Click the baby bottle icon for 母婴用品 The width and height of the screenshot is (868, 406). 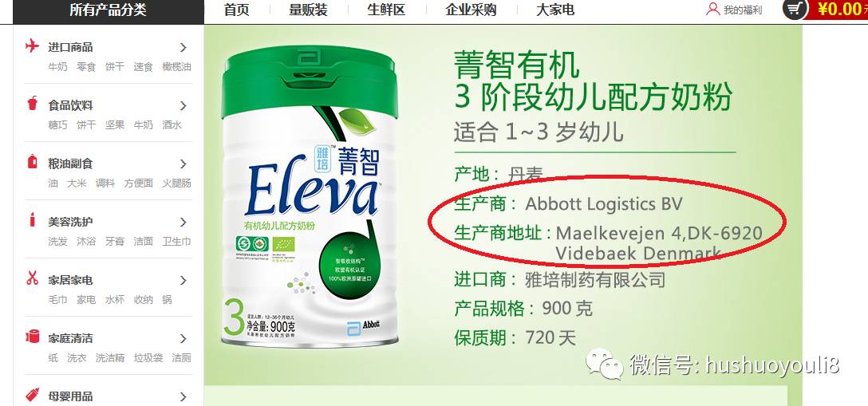(32, 394)
